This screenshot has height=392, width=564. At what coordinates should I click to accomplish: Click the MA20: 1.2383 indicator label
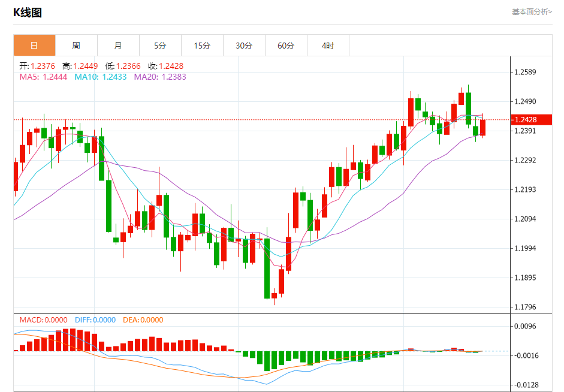[x=160, y=77]
